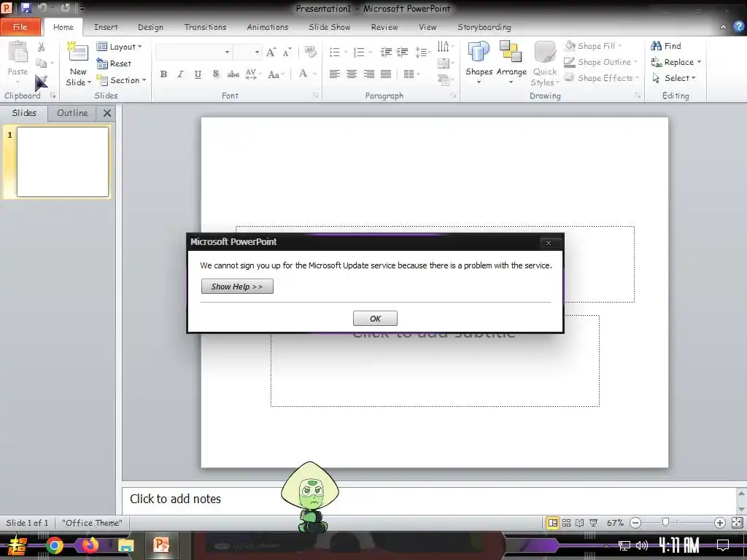This screenshot has width=747, height=560.
Task: Switch to the Slide Show tab
Action: (329, 27)
